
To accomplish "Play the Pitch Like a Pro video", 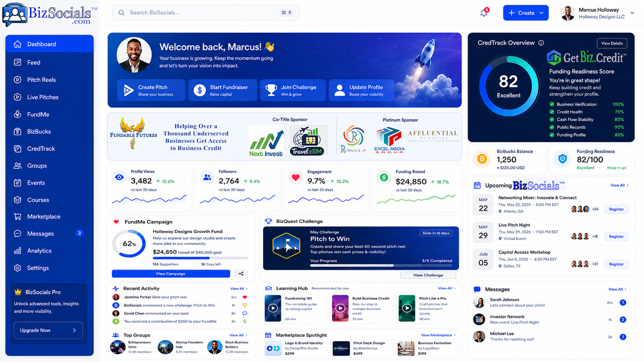I will pyautogui.click(x=407, y=308).
